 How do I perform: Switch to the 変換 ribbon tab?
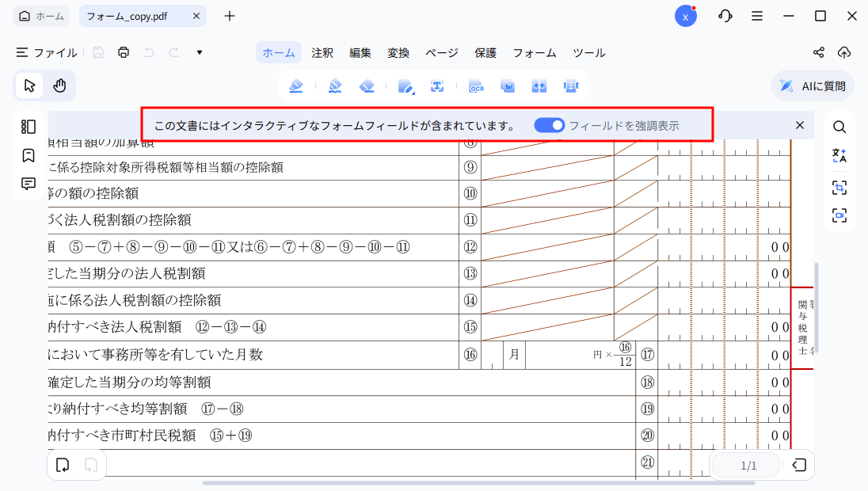click(398, 53)
